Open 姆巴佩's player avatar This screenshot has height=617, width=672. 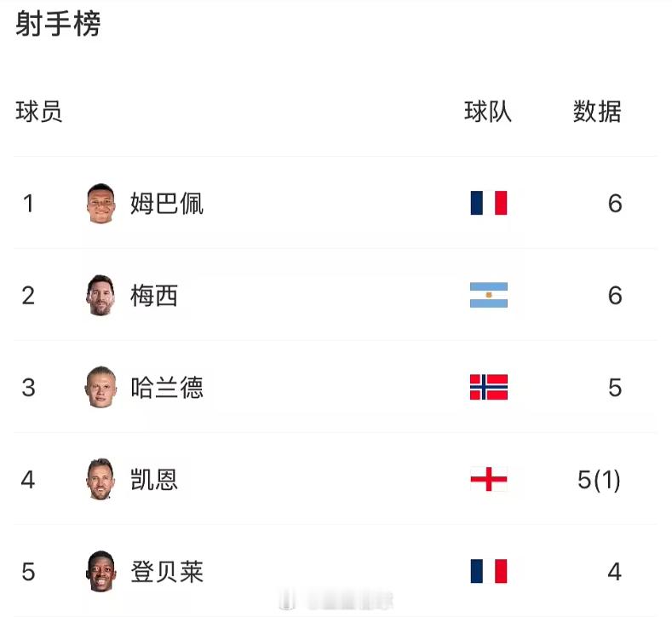101,204
